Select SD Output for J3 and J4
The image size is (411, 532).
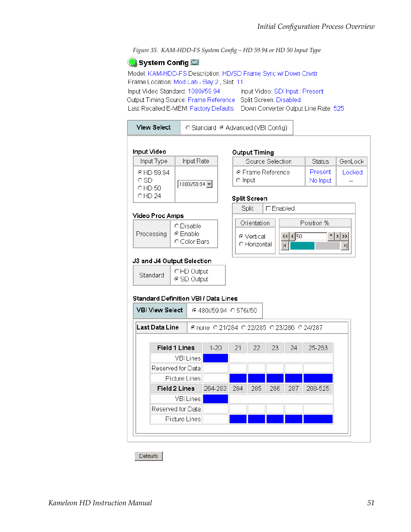177,279
